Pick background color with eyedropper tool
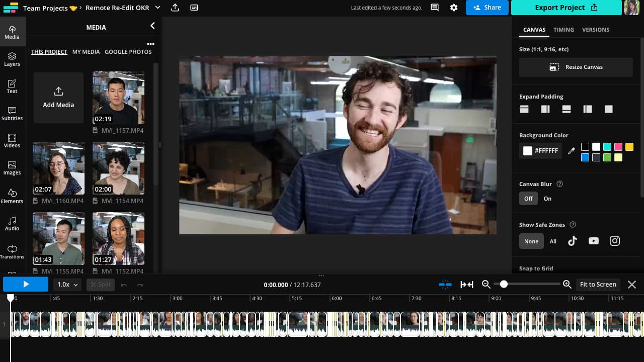644x362 pixels. point(571,151)
